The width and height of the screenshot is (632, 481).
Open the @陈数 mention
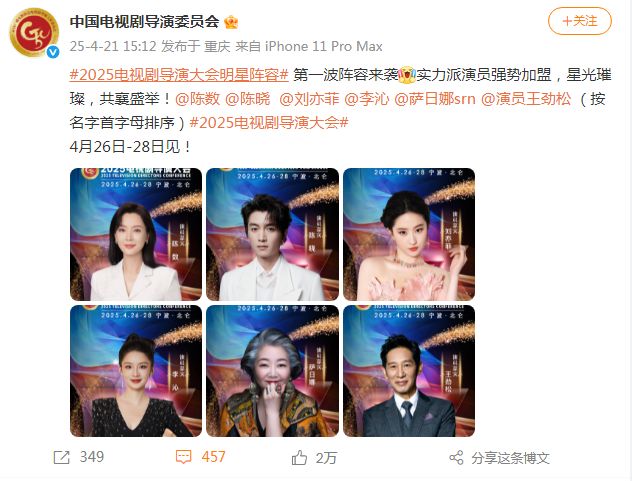coord(198,99)
